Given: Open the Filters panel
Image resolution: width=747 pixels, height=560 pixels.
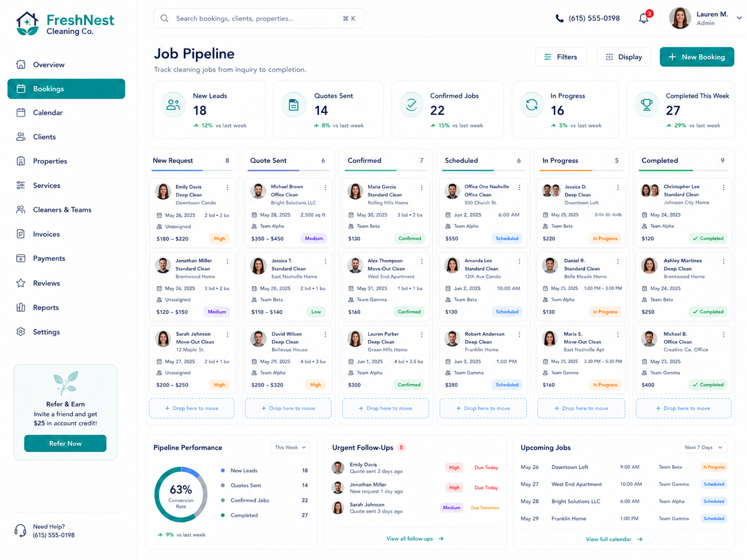Looking at the screenshot, I should (x=561, y=57).
